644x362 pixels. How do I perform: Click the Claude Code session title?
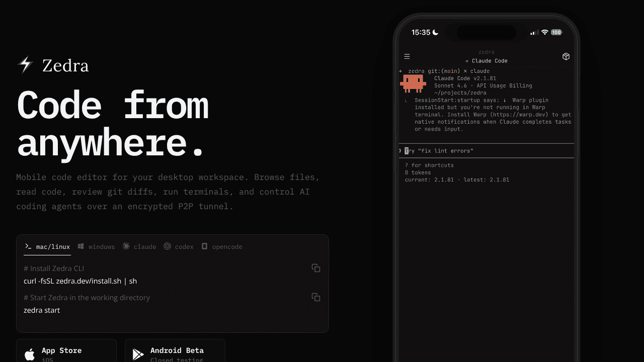[487, 61]
